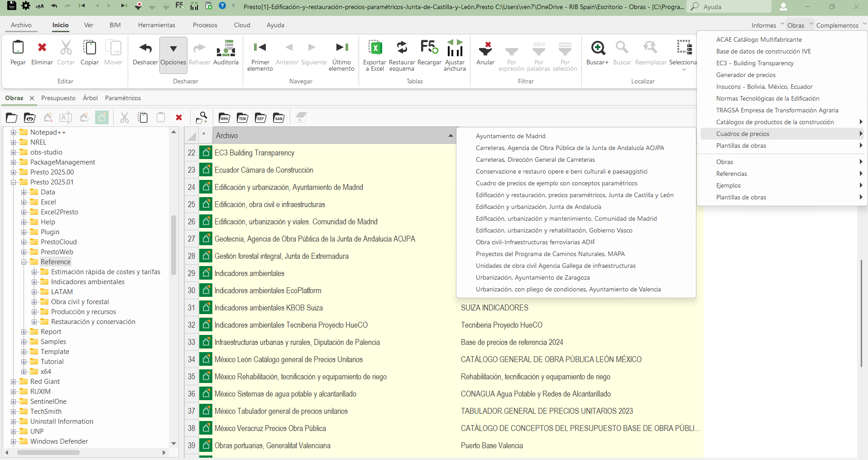The height and width of the screenshot is (460, 868).
Task: Click the Buscar+ magnifier icon
Action: tap(597, 48)
